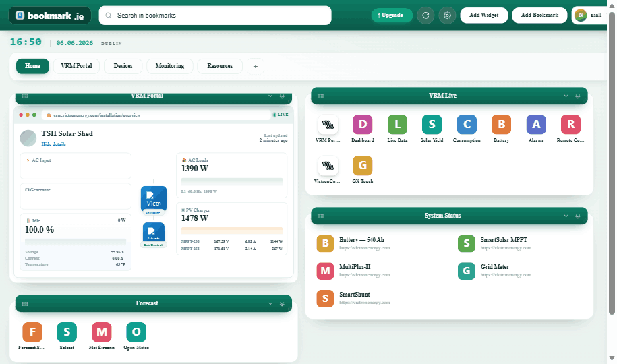
Task: Open the Forecast.Solar bookmark
Action: [x=32, y=332]
